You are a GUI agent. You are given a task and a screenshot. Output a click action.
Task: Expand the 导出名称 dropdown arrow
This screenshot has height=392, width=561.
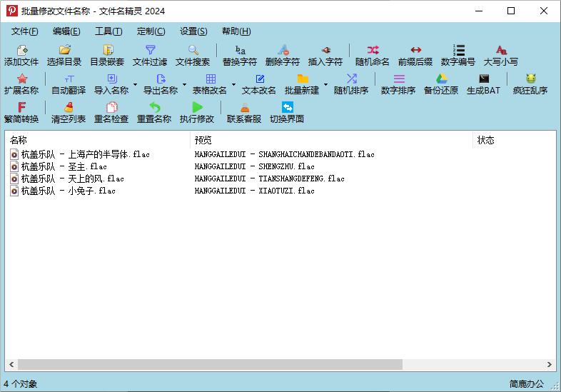coord(184,85)
